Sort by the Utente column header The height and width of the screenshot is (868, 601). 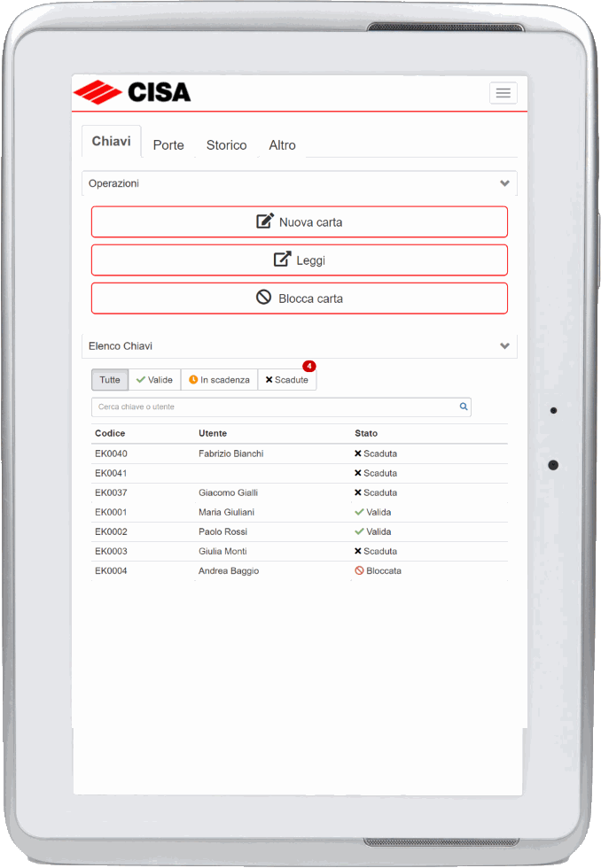click(x=213, y=433)
